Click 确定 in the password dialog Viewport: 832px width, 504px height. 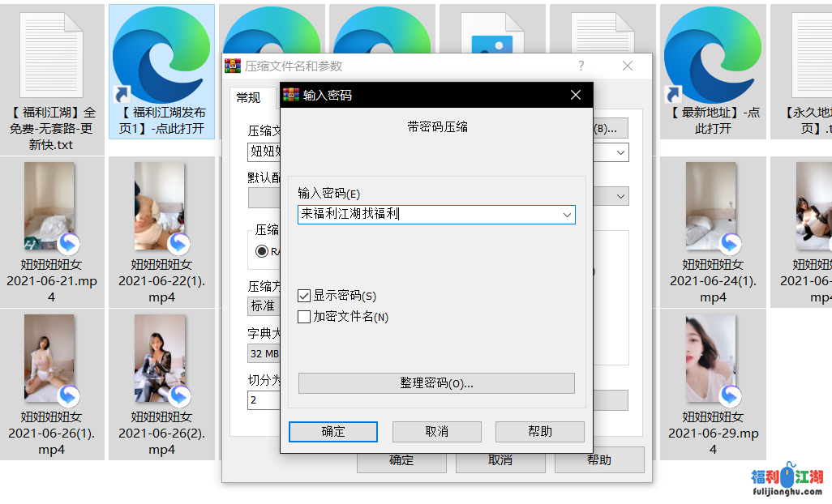tap(333, 432)
